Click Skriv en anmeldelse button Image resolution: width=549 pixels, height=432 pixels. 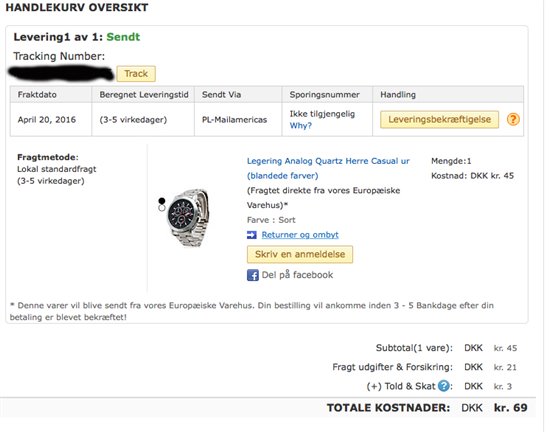300,255
